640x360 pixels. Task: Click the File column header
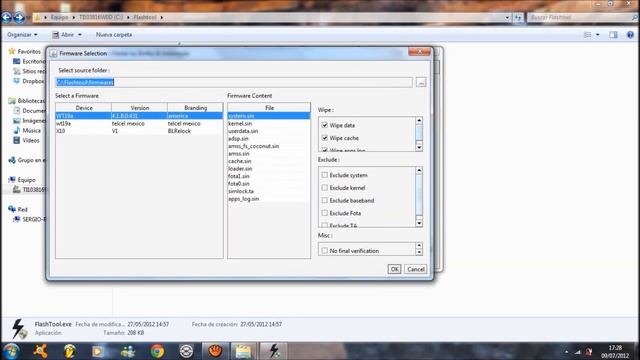click(x=269, y=108)
